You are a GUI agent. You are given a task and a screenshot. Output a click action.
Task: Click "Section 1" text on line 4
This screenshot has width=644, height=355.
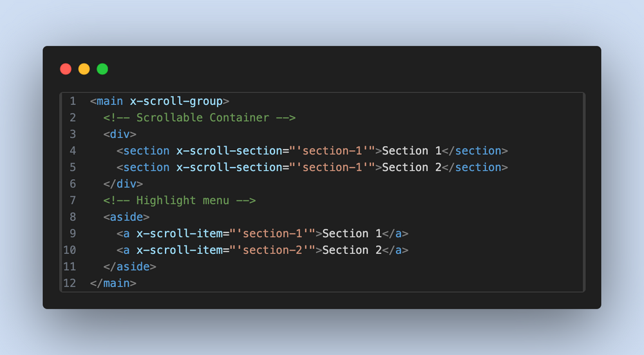pyautogui.click(x=412, y=151)
